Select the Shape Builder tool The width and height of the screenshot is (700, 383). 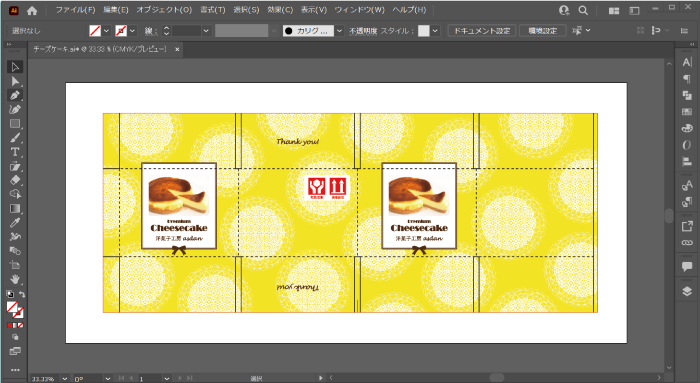15,194
